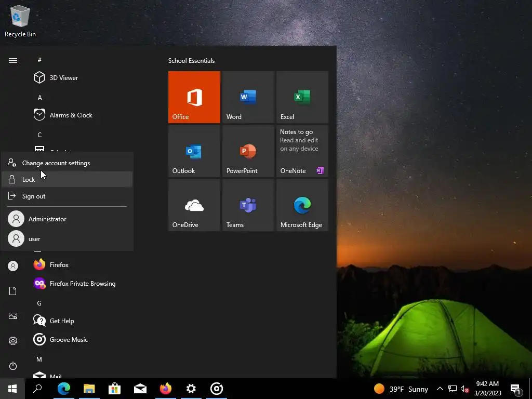
Task: Open Firefox Private Browsing
Action: click(x=82, y=284)
